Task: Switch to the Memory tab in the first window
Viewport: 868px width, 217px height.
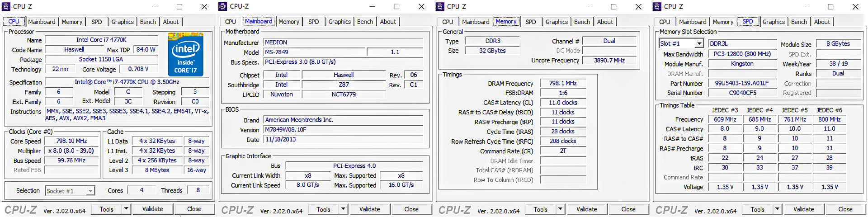Action: (72, 22)
